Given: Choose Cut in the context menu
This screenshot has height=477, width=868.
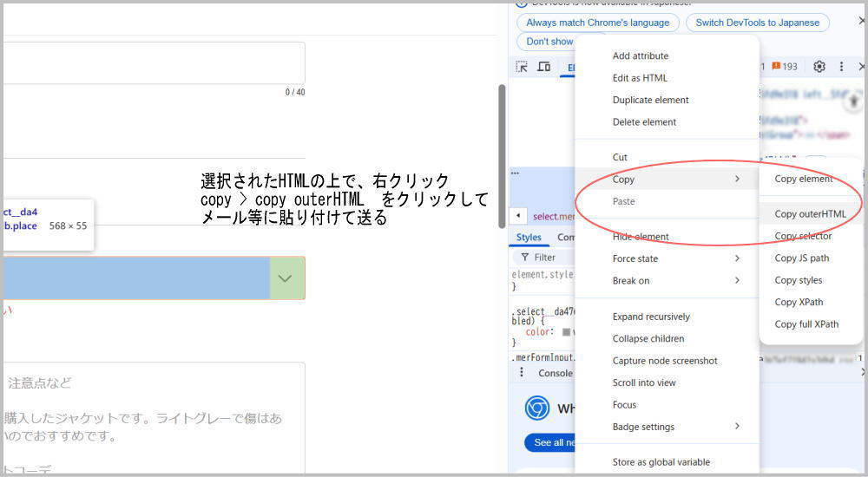Looking at the screenshot, I should (x=620, y=157).
